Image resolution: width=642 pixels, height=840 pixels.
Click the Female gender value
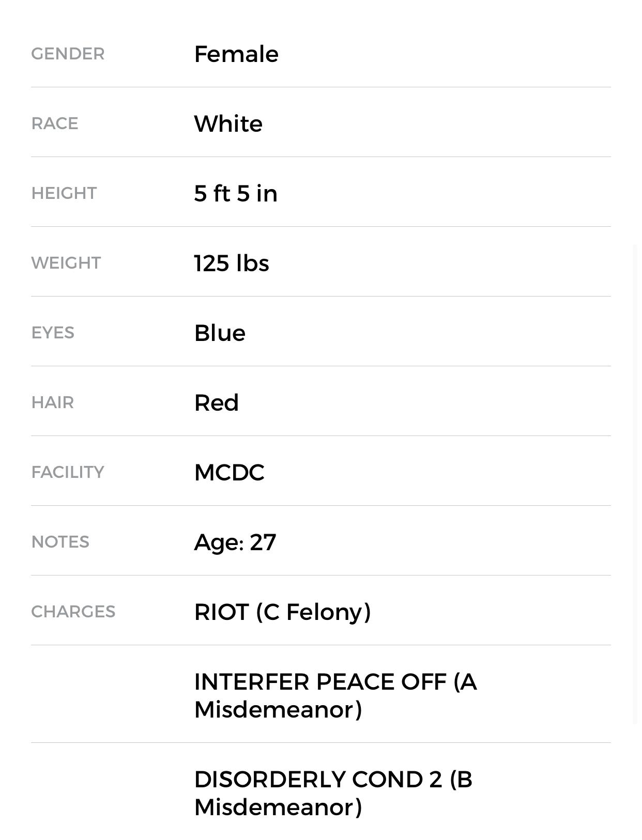tap(236, 54)
